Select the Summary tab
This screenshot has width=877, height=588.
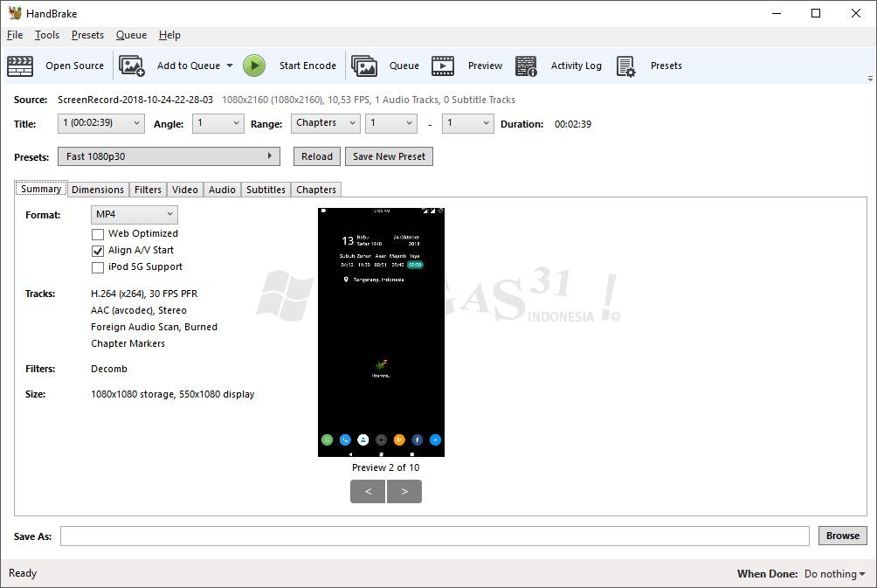click(x=41, y=189)
